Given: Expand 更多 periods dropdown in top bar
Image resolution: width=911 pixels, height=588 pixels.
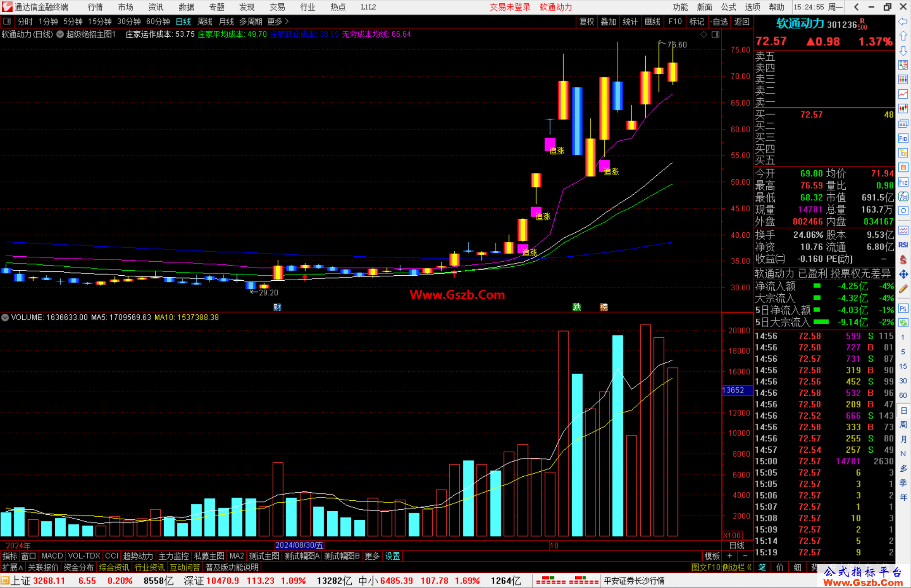Looking at the screenshot, I should (x=278, y=21).
